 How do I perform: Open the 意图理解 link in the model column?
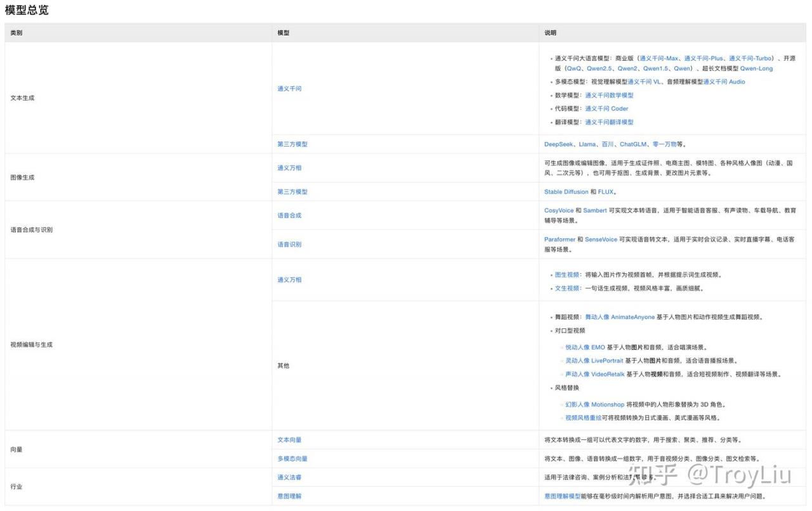point(289,496)
